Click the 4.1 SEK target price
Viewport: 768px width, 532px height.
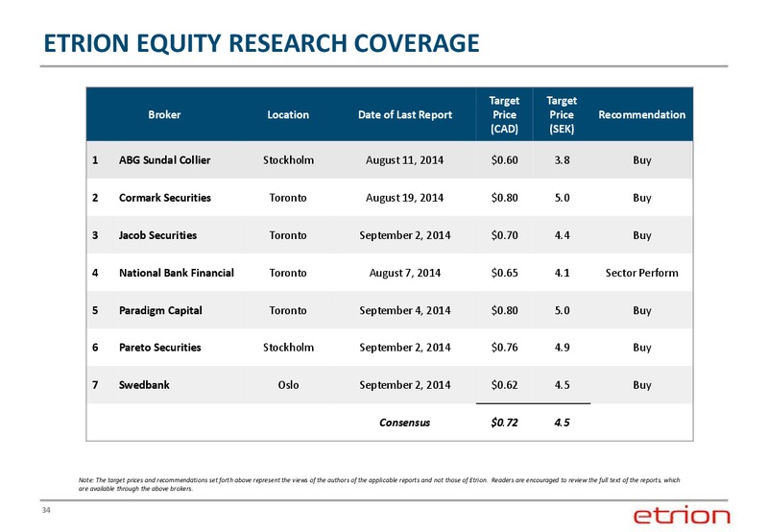[563, 273]
